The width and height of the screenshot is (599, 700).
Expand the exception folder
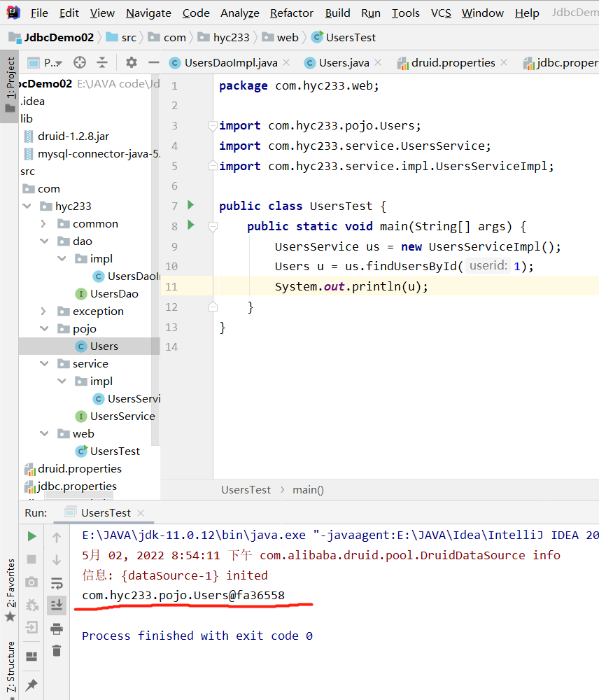coord(43,311)
